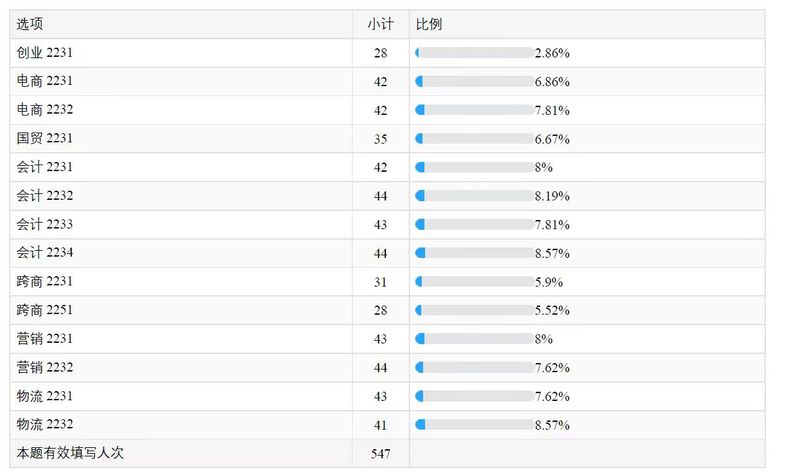Image resolution: width=799 pixels, height=475 pixels.
Task: Click the count 35 for 国贸 2231
Action: click(381, 139)
